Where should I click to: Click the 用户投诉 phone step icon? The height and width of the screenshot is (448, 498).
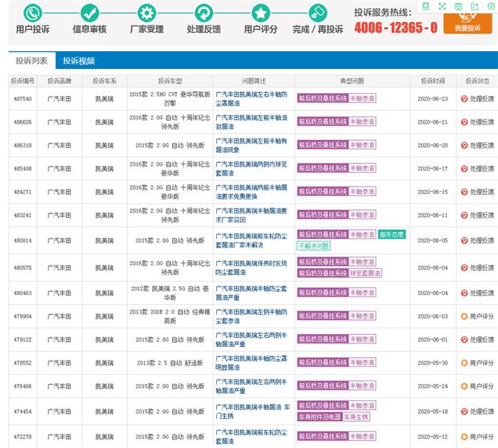(x=33, y=13)
